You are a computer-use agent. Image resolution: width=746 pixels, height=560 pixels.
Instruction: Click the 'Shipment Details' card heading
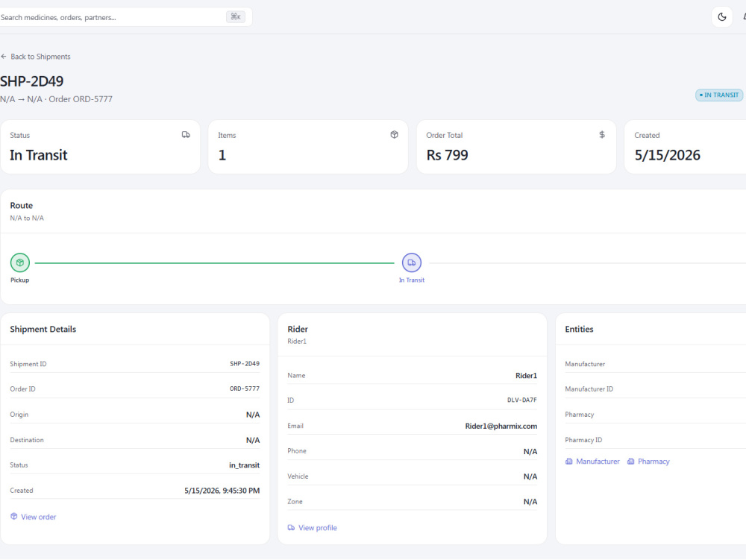pos(43,329)
